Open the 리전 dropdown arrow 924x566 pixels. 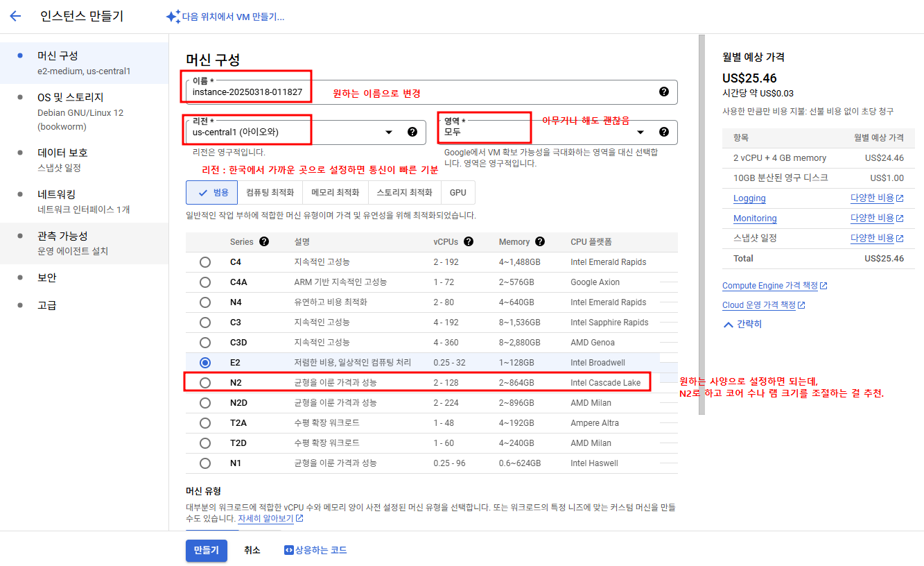tap(389, 132)
